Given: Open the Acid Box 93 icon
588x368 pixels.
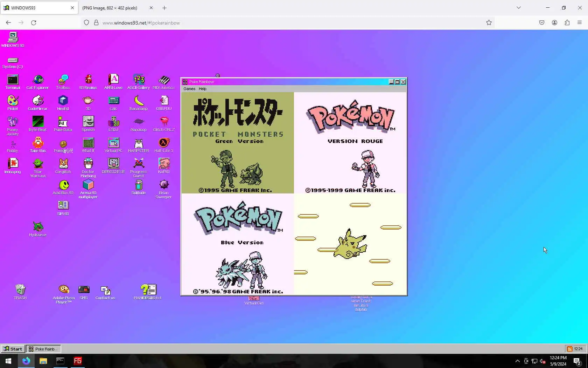Looking at the screenshot, I should click(x=63, y=187).
